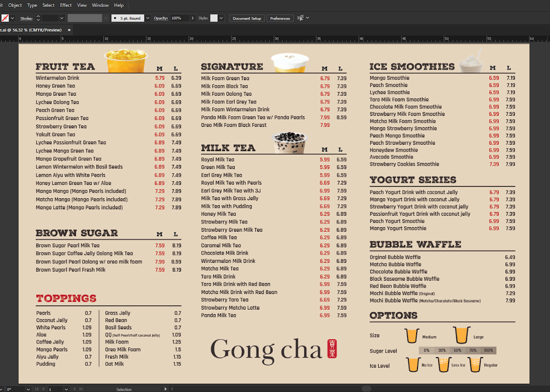Expand the Opacity slider arrow

192,18
